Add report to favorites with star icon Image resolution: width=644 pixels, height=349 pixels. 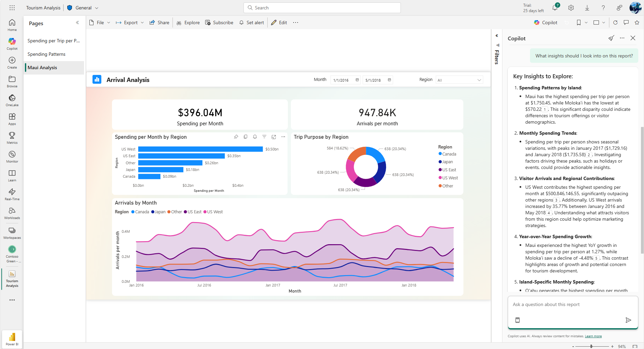[x=637, y=23]
